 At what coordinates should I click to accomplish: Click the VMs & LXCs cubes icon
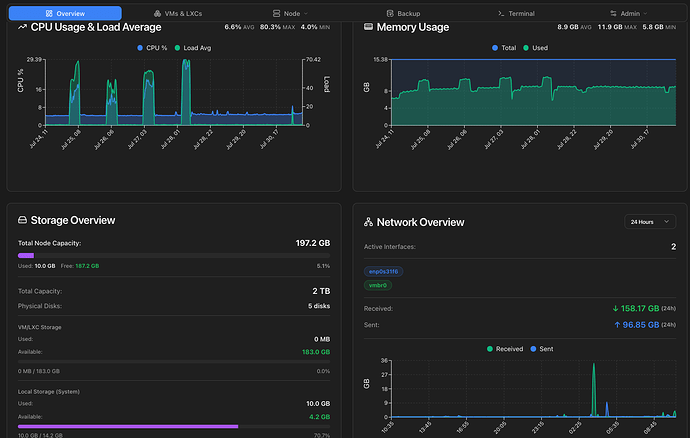pos(157,14)
